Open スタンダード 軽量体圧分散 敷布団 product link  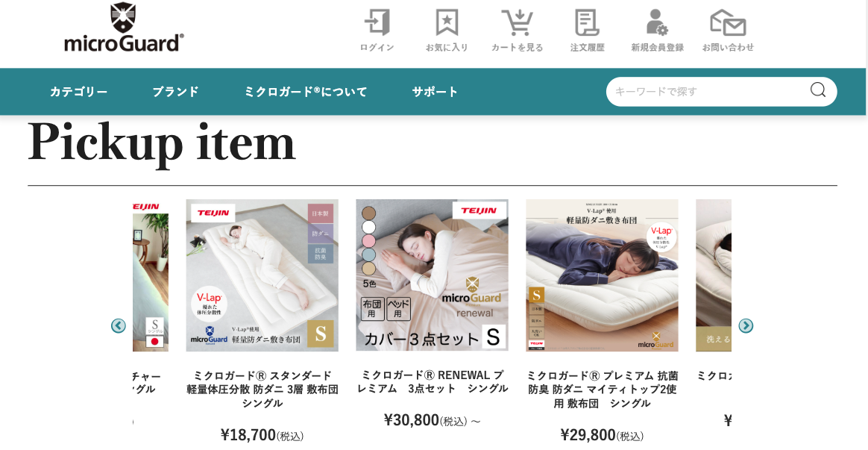point(262,389)
